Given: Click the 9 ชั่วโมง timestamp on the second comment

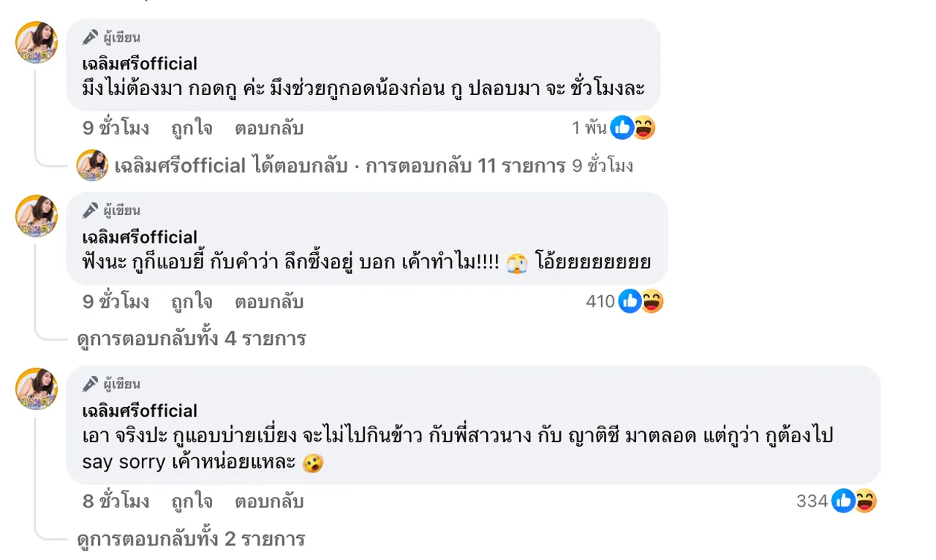Looking at the screenshot, I should point(110,300).
